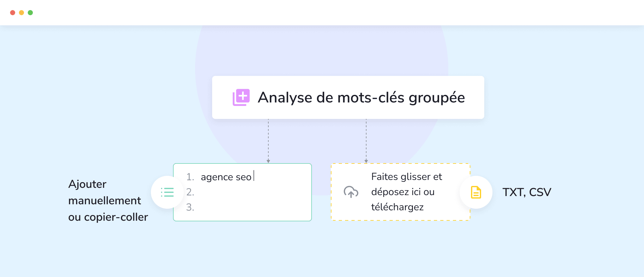Viewport: 644px width, 277px height.
Task: Click the yellow document file icon
Action: click(x=476, y=192)
